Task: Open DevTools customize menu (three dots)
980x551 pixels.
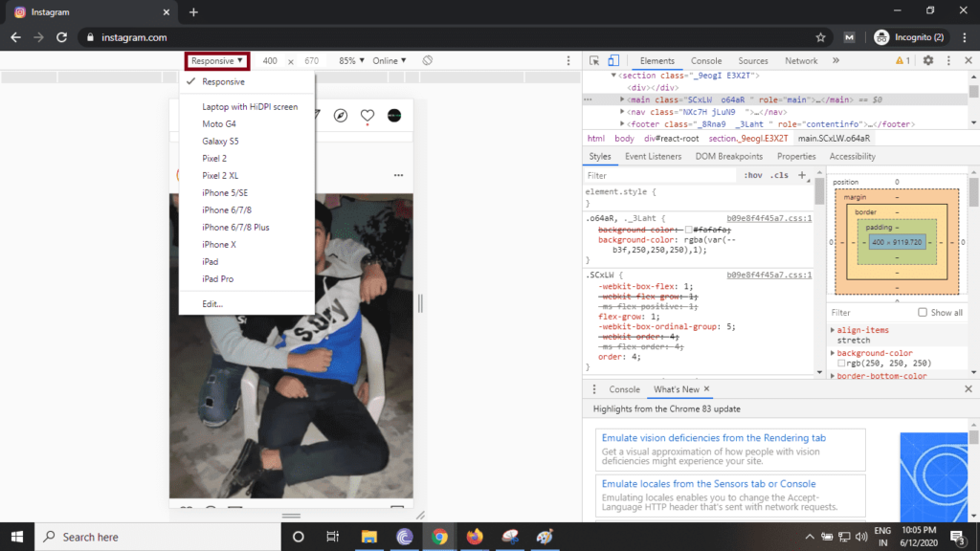Action: (x=948, y=60)
